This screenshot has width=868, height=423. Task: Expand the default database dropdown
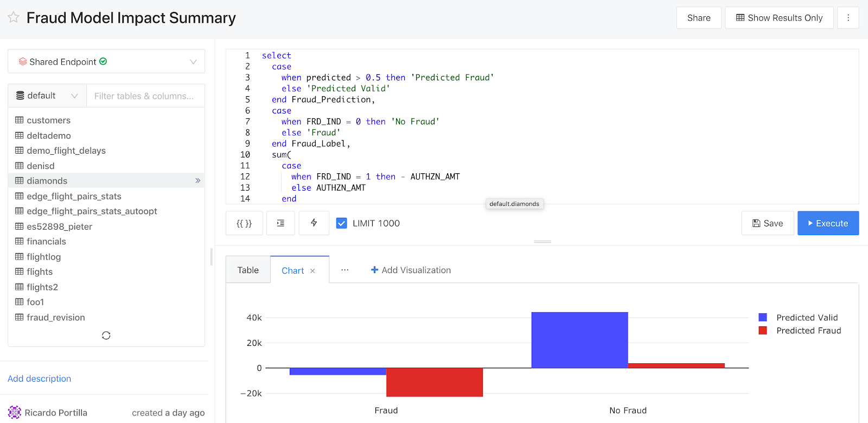[x=47, y=96]
